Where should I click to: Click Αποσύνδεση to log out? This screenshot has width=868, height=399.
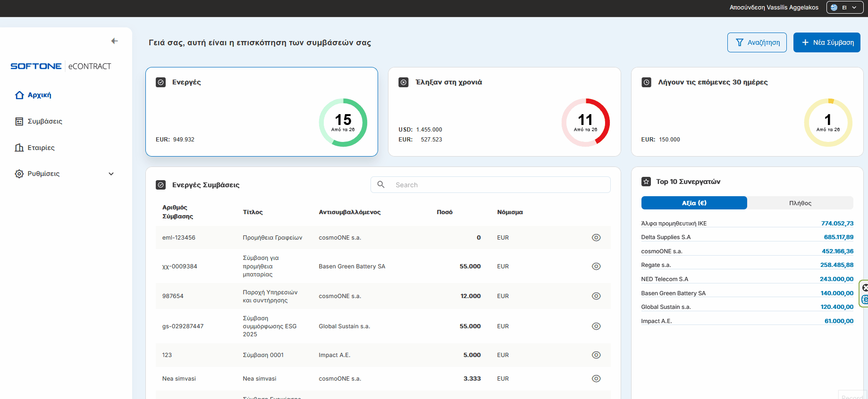click(748, 8)
